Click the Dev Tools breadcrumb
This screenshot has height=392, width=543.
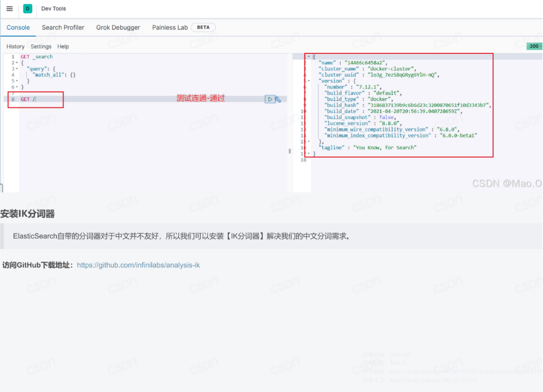tap(53, 9)
